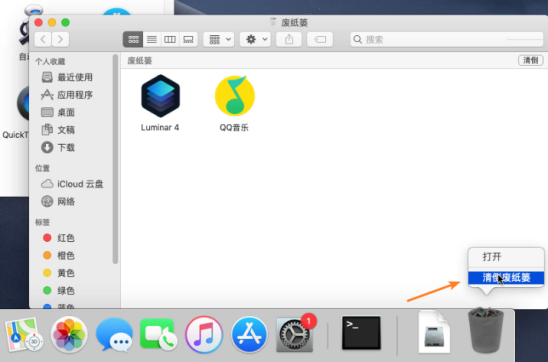Click the 清倒 button in path bar
Screen dimensions: 548x362
[x=531, y=60]
